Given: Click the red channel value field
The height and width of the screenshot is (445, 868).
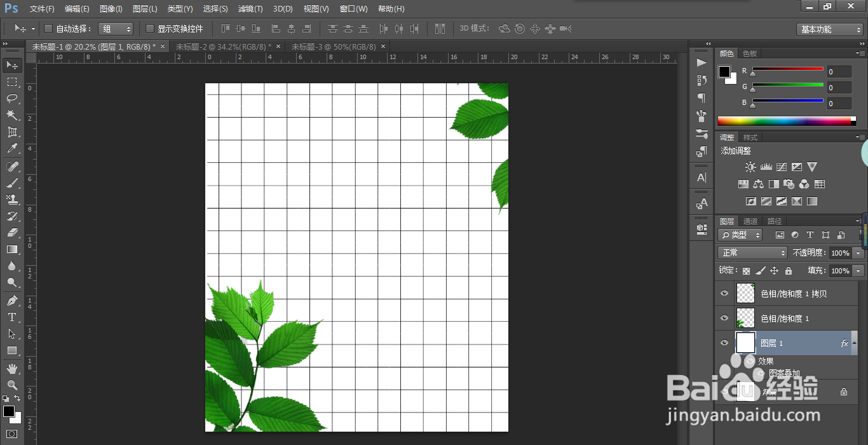Looking at the screenshot, I should (839, 72).
